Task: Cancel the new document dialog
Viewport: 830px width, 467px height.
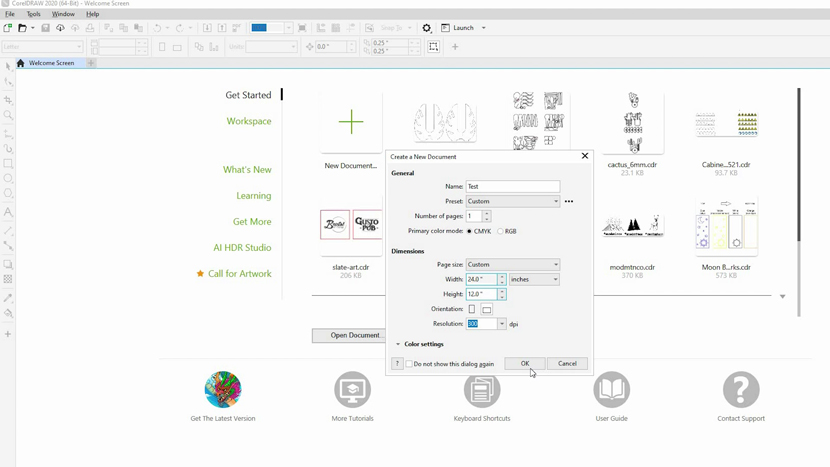Action: [567, 364]
